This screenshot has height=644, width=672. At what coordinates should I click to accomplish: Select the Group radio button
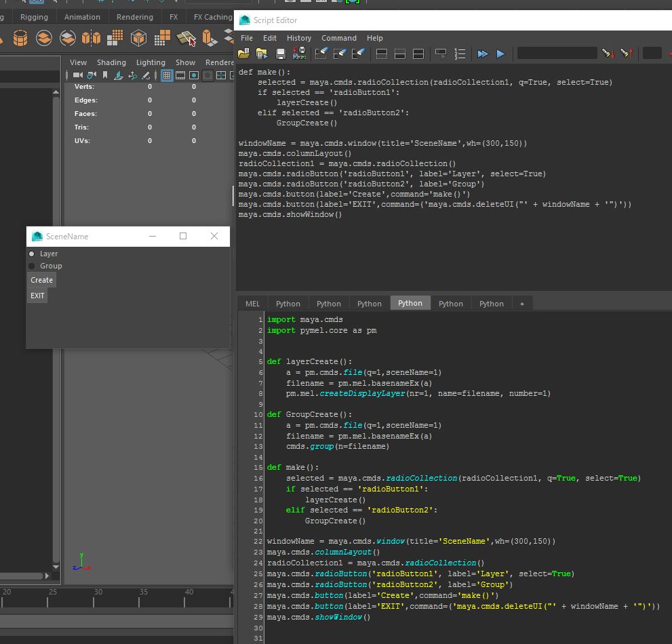[32, 266]
